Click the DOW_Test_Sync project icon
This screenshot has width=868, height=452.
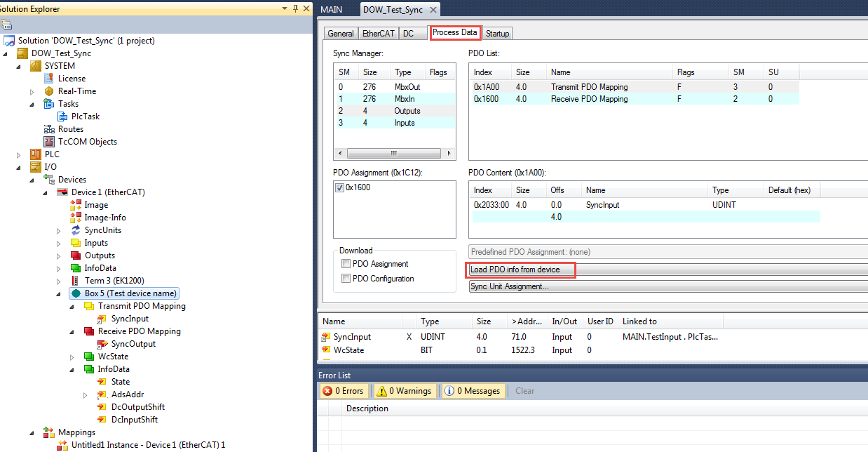pyautogui.click(x=22, y=53)
